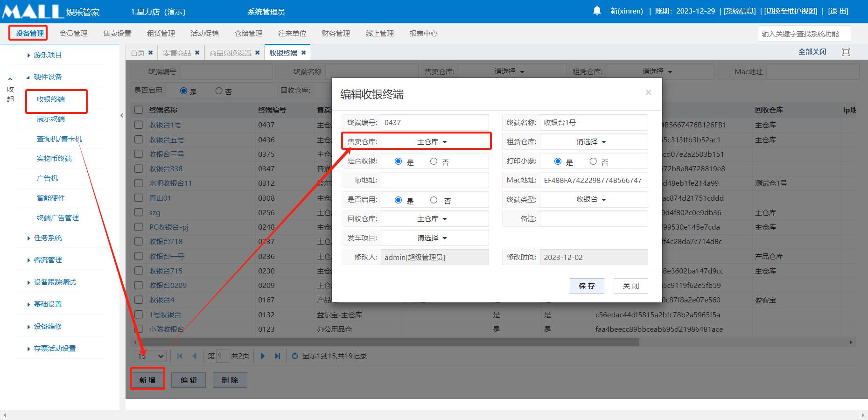The image size is (868, 420).
Task: Open the notification bell icon
Action: (597, 11)
